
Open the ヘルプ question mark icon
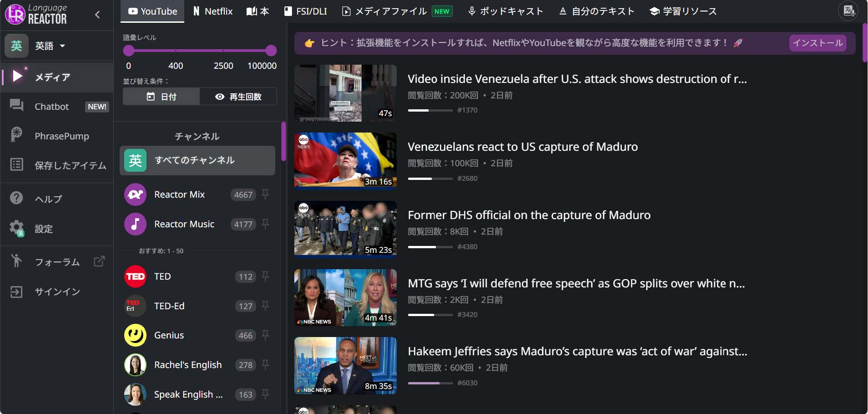(x=17, y=198)
